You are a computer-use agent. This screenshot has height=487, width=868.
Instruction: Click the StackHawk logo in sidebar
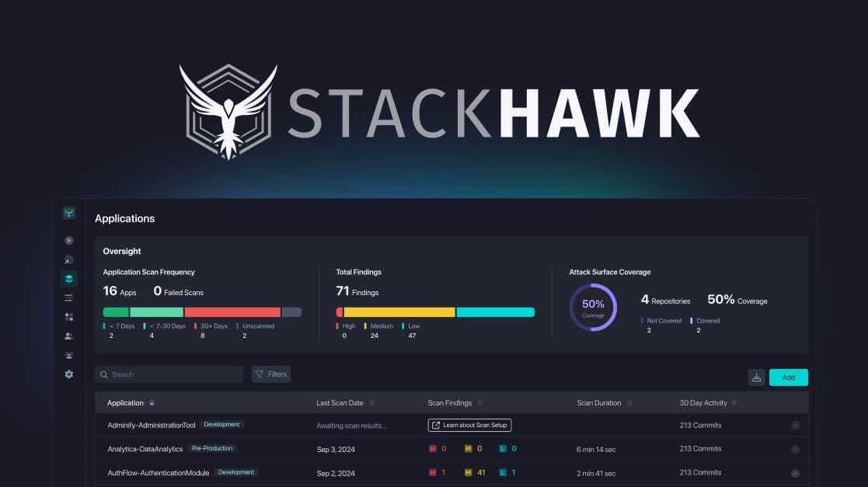tap(68, 213)
